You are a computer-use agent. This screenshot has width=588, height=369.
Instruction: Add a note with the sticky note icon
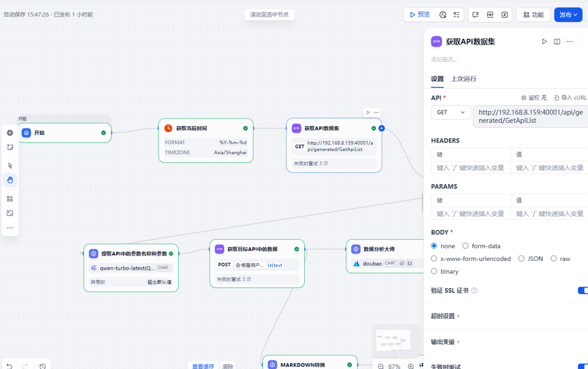point(10,147)
